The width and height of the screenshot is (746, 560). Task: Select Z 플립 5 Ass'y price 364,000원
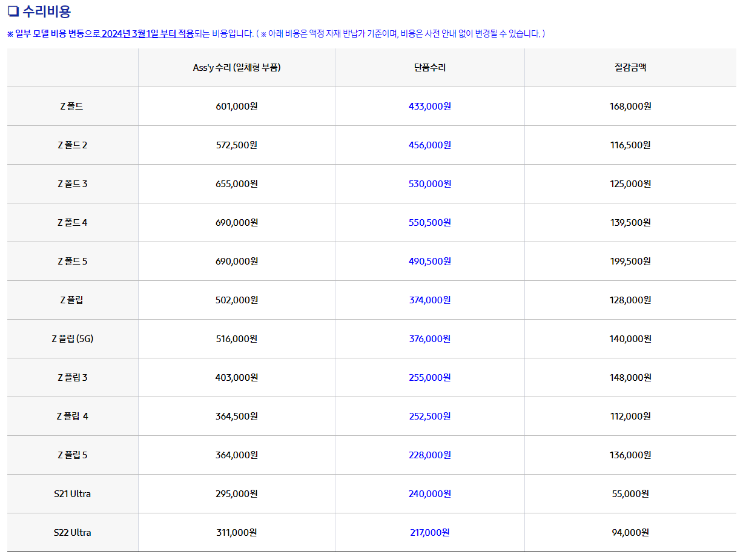click(237, 455)
